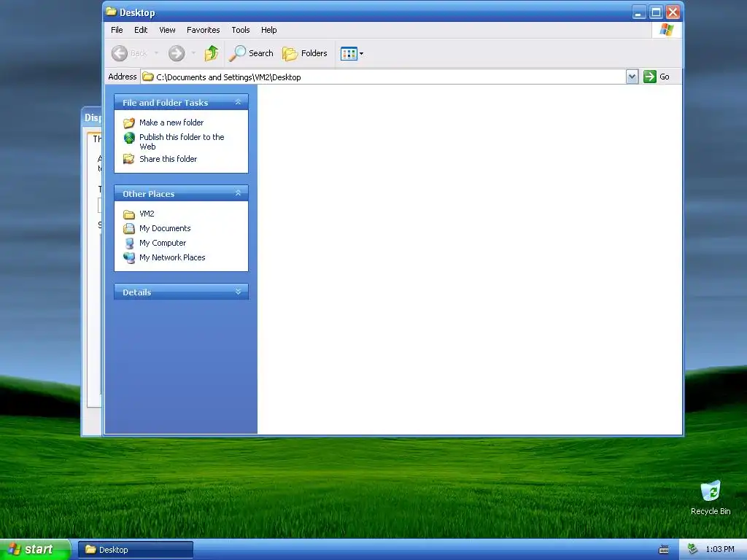Open the Search pane
The width and height of the screenshot is (747, 560).
251,53
